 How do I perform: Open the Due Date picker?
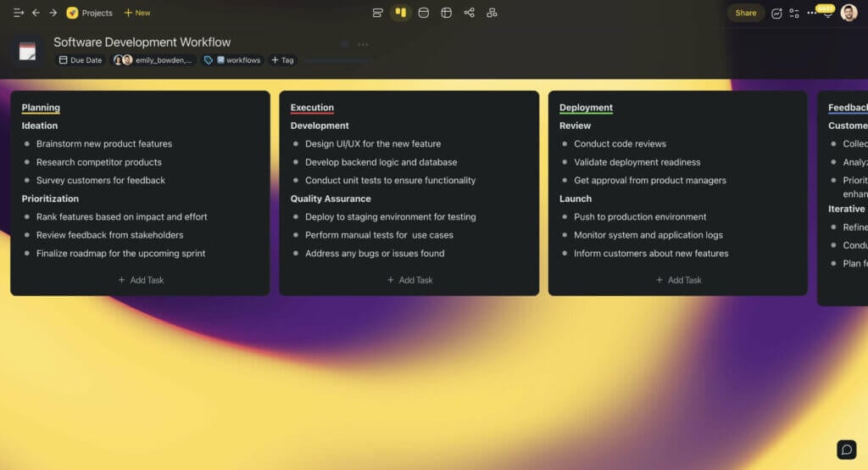click(x=81, y=60)
